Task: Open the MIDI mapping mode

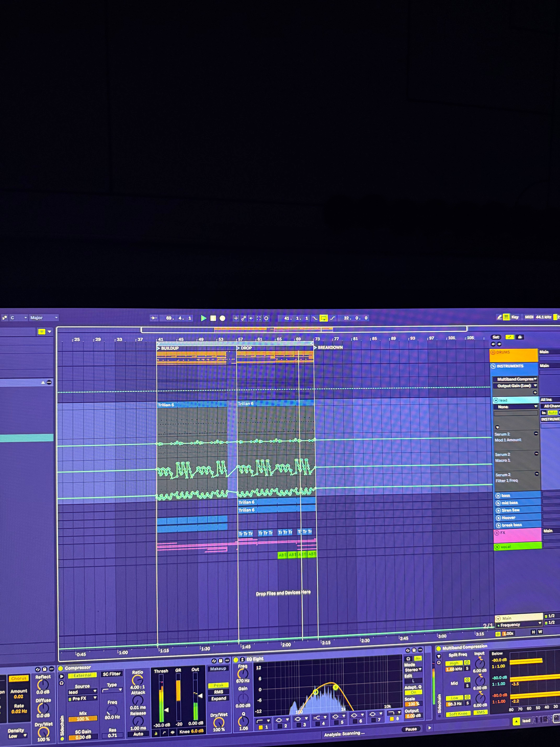Action: [x=529, y=317]
